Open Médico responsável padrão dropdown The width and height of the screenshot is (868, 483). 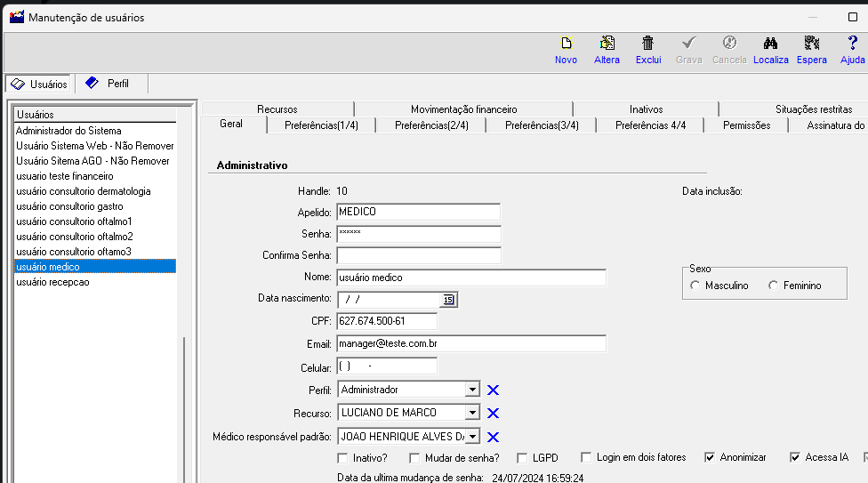[x=472, y=437]
